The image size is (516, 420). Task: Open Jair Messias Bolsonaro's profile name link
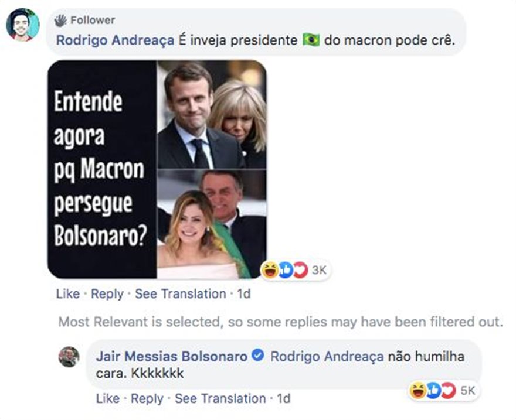[x=171, y=356]
